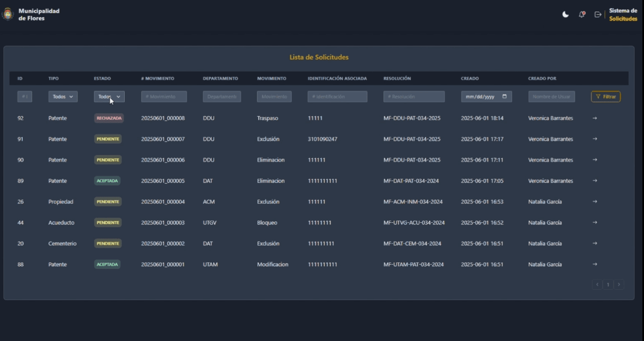Focus the Nombre de Usuario filter field

click(552, 96)
